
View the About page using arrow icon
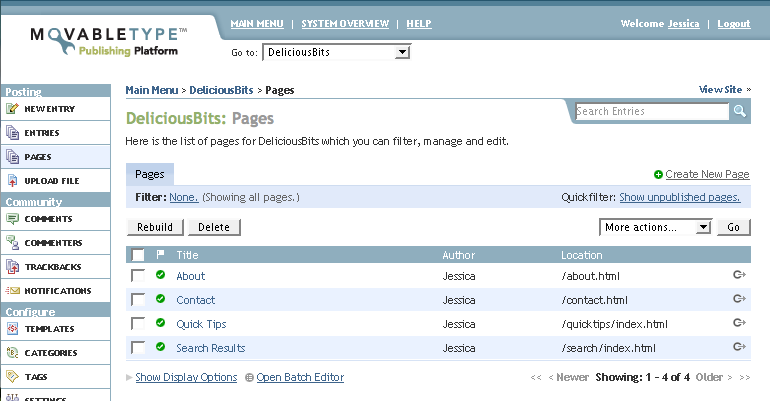coord(739,275)
